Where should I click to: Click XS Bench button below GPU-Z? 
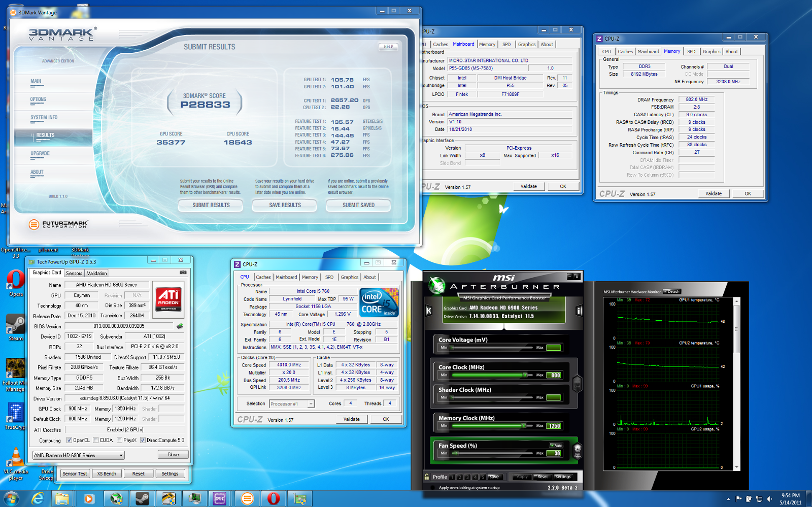click(x=107, y=474)
